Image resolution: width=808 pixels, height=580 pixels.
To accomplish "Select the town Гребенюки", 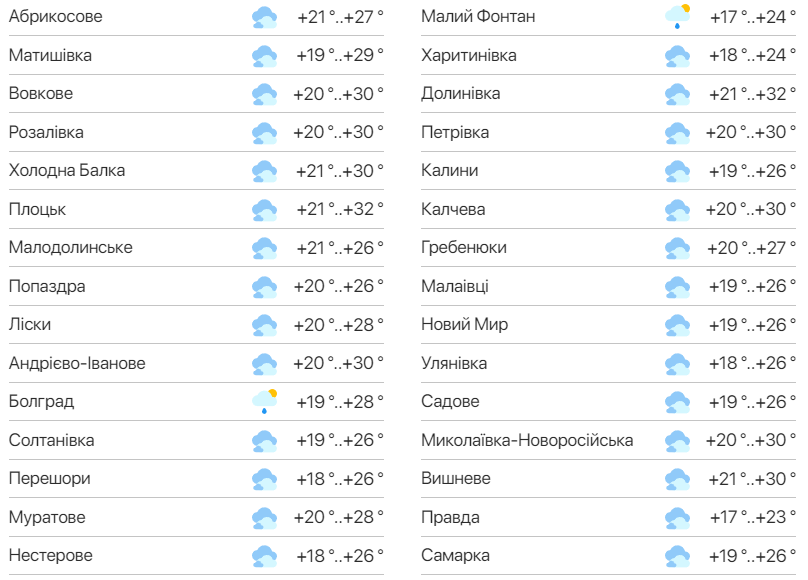I will (460, 247).
